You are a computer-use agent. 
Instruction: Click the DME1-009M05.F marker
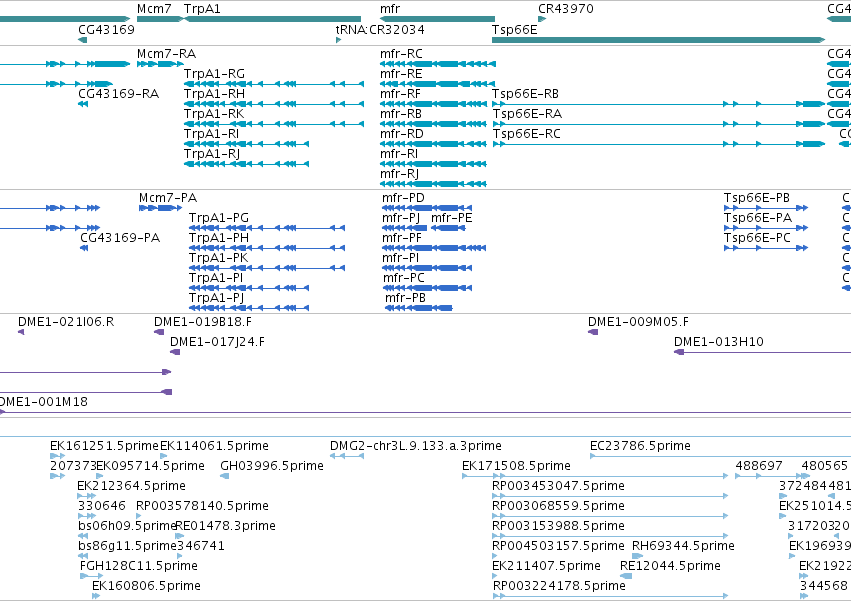point(593,332)
